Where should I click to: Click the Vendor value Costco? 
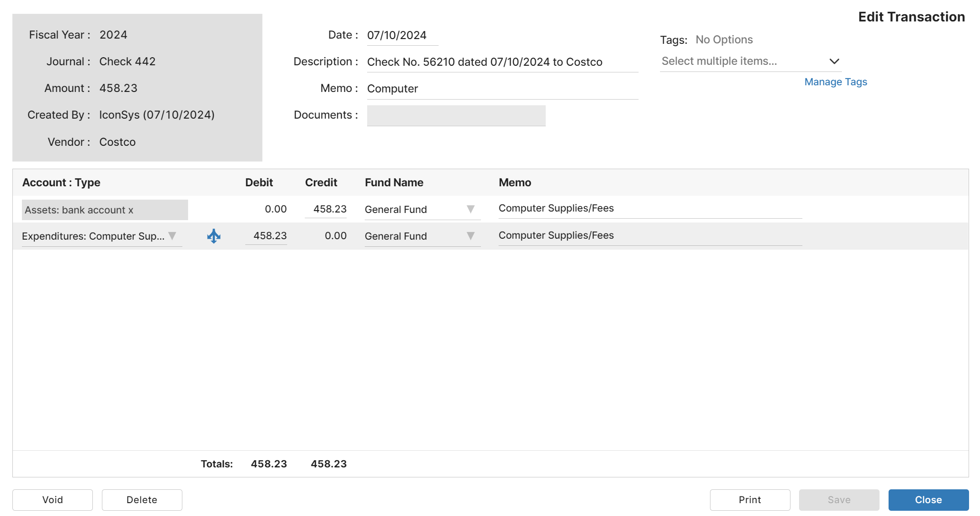118,142
